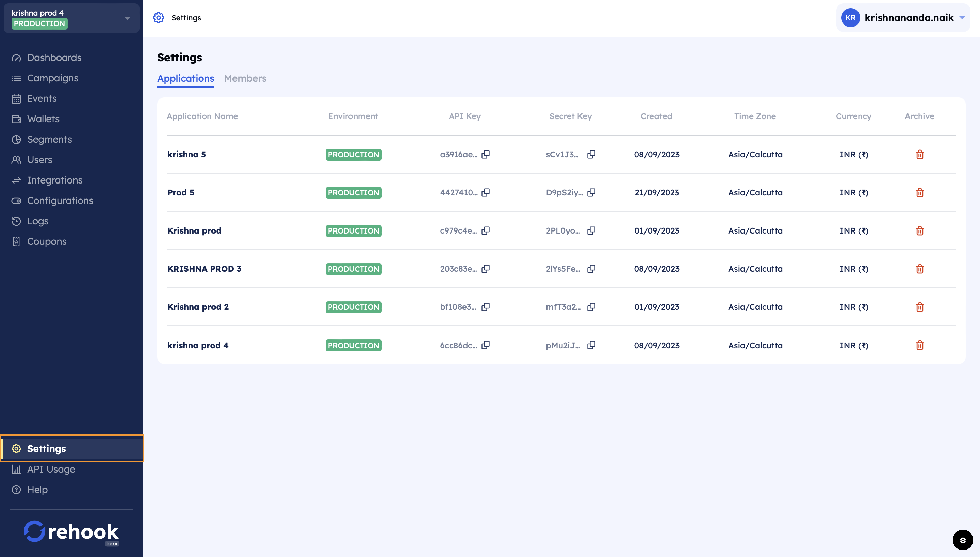Copy secret key for Krishna prod

(x=591, y=231)
